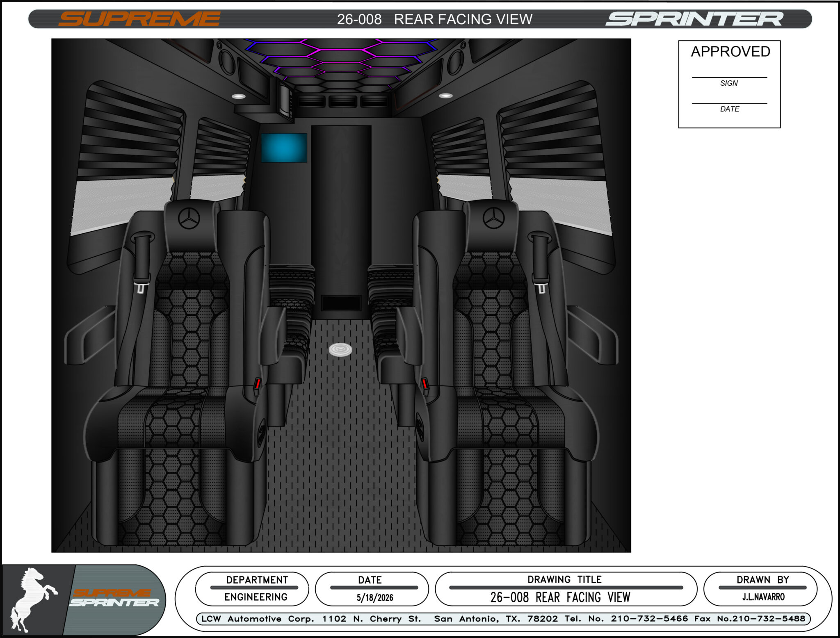The height and width of the screenshot is (638, 840).
Task: Click the DRAWING TITLE label
Action: tap(564, 579)
